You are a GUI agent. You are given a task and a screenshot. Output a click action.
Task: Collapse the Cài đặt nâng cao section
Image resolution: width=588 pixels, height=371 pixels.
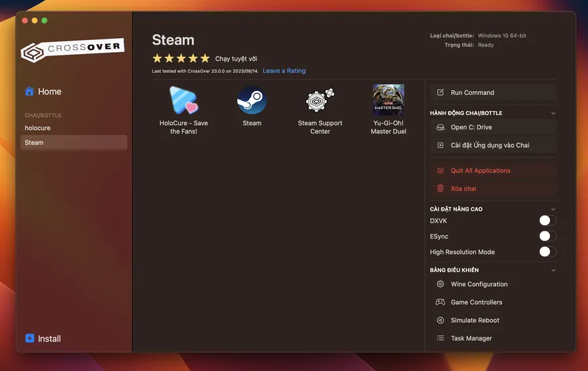pyautogui.click(x=553, y=209)
